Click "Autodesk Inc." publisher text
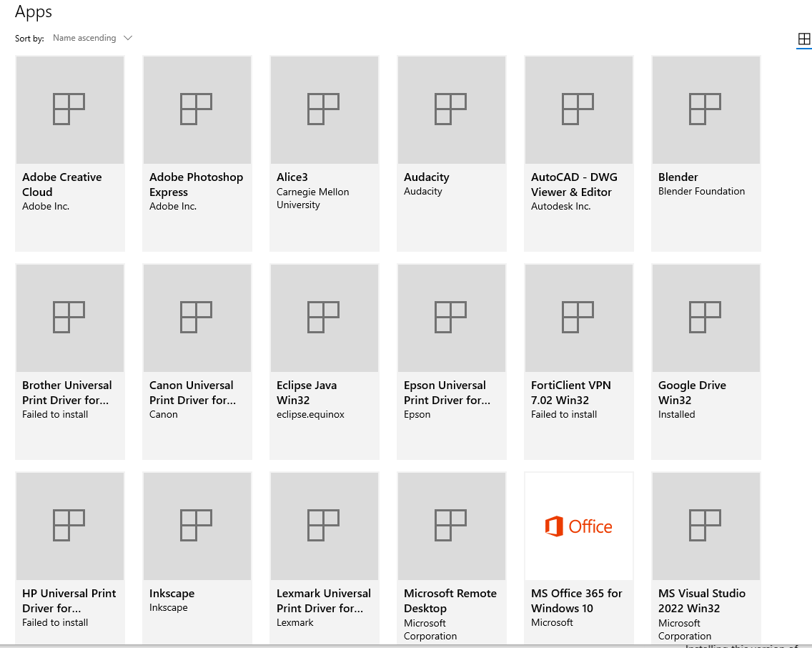The height and width of the screenshot is (648, 812). click(x=561, y=206)
